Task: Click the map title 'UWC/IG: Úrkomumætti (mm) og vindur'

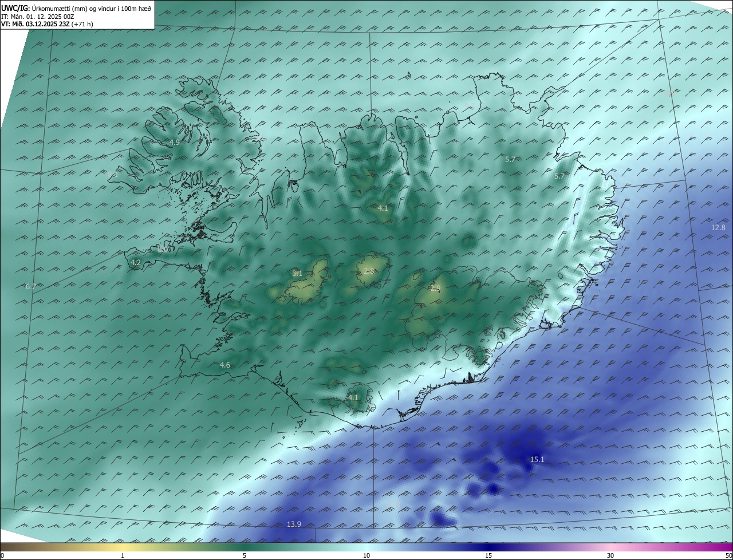Action: point(76,8)
